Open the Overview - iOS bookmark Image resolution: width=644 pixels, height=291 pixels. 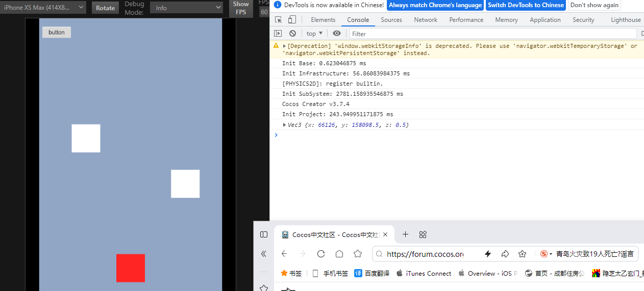(488, 273)
